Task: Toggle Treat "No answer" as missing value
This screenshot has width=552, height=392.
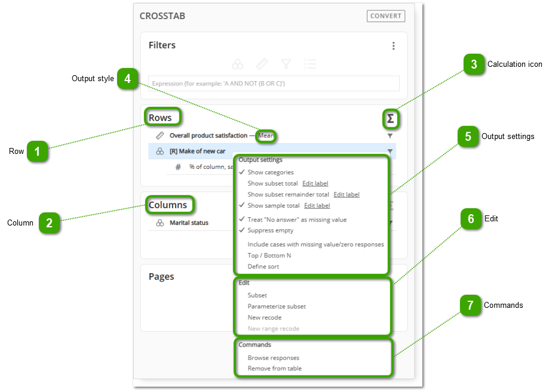Action: tap(297, 220)
